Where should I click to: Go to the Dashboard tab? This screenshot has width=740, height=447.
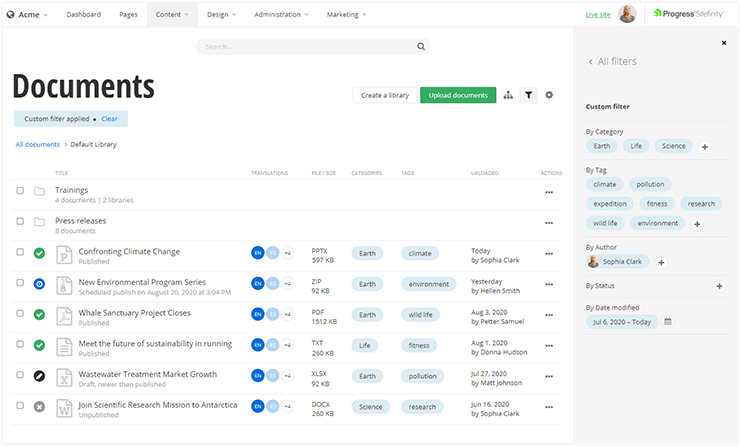click(84, 15)
